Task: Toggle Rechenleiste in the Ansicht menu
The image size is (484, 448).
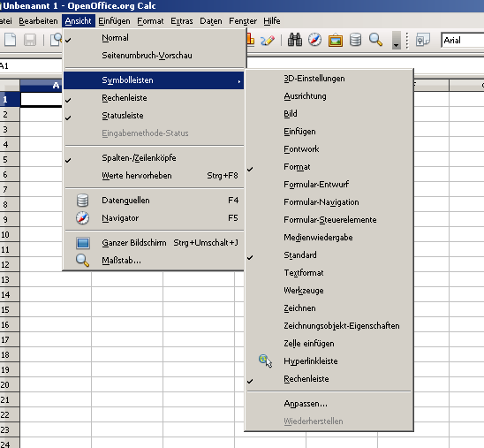Action: pyautogui.click(x=154, y=98)
